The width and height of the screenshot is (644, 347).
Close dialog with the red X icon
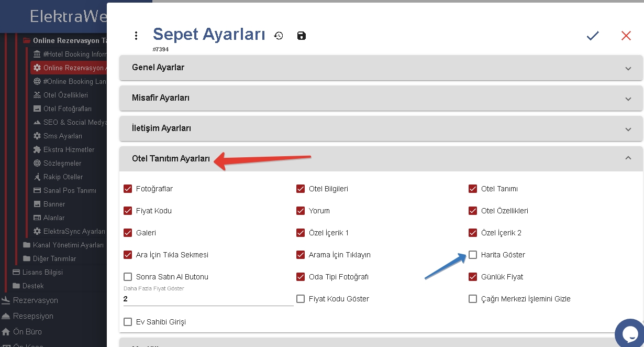pos(626,36)
